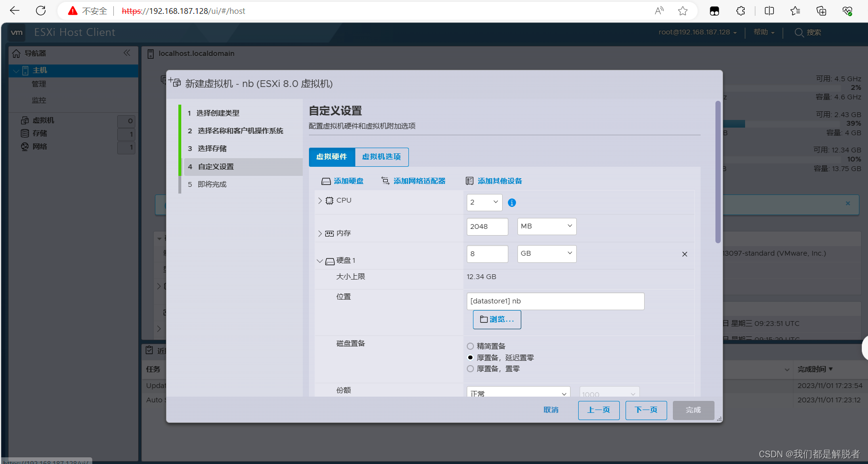Click the navigator home icon
This screenshot has height=464, width=868.
[16, 54]
